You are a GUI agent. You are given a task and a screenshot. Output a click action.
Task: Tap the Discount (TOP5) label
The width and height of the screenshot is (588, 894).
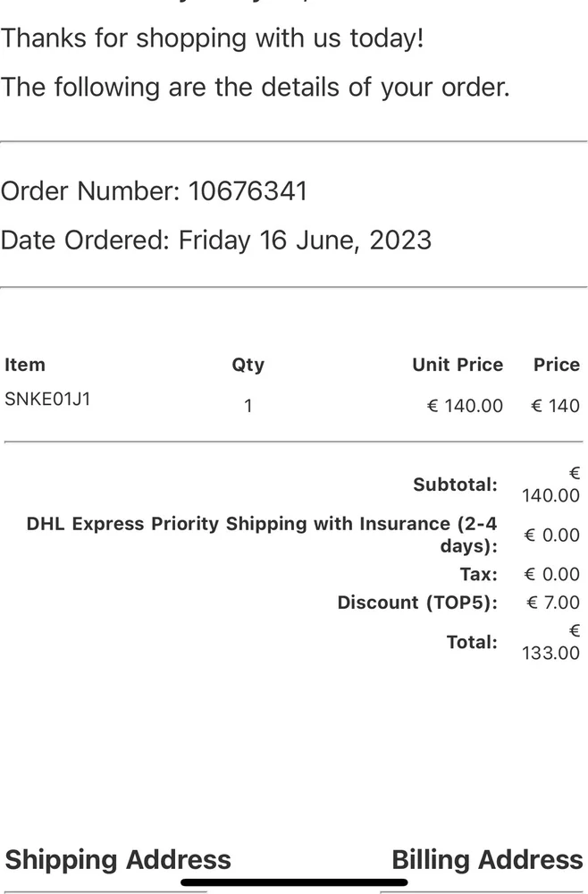pyautogui.click(x=417, y=603)
